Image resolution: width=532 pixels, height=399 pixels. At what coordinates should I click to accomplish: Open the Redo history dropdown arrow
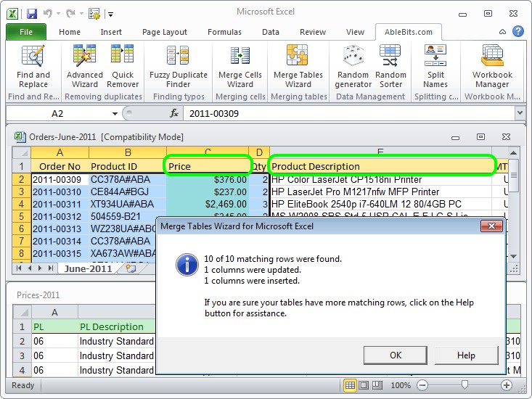81,14
